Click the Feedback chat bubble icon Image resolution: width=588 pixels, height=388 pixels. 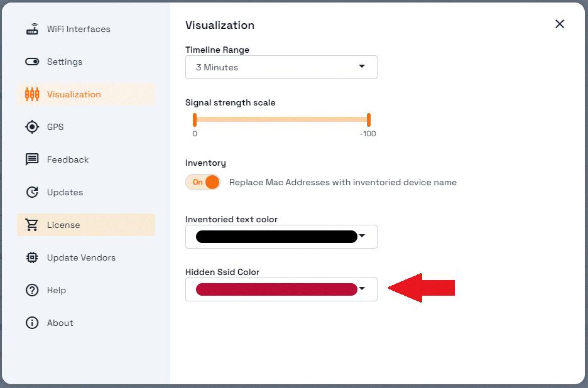pos(32,159)
